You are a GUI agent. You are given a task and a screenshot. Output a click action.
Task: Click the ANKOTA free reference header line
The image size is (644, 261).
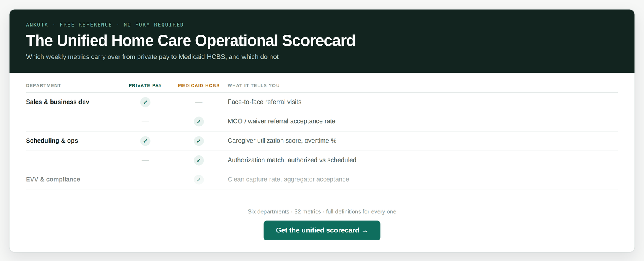pos(105,25)
